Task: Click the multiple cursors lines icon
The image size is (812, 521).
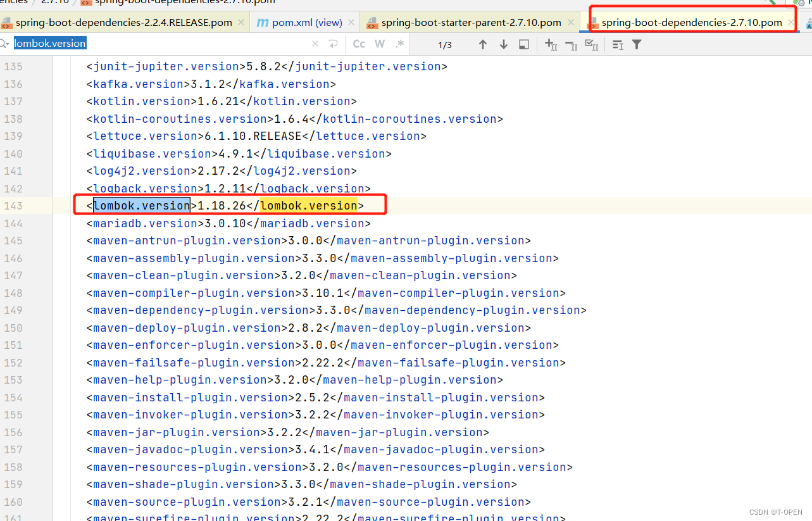Action: point(618,44)
